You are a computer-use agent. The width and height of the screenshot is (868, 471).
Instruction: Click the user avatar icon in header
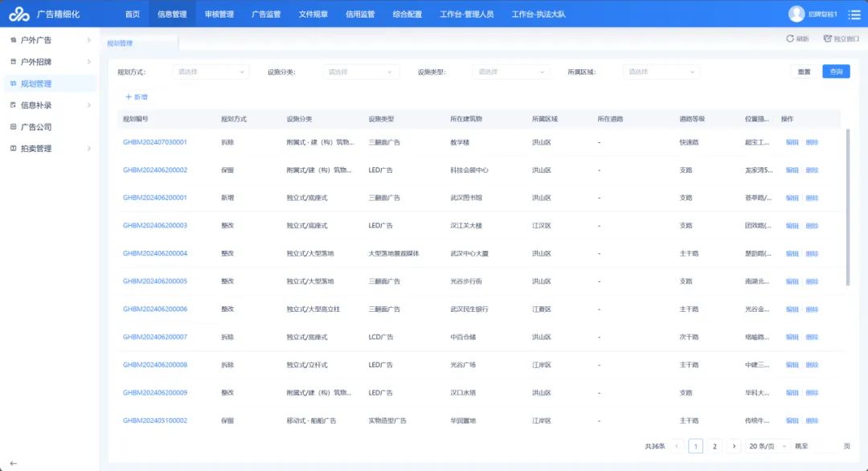(796, 14)
